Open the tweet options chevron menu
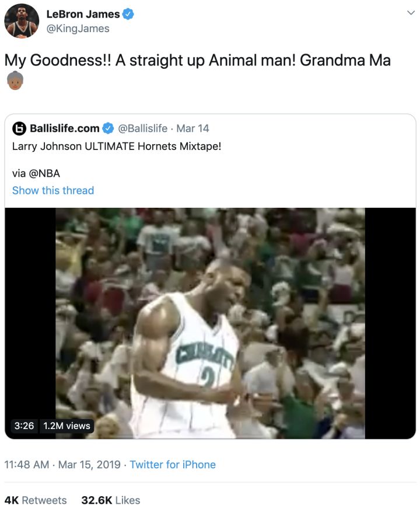This screenshot has width=420, height=509. (x=410, y=13)
